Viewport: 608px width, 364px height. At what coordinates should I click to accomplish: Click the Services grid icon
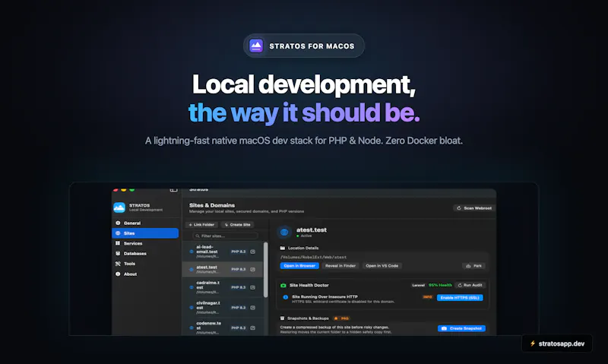tap(118, 243)
